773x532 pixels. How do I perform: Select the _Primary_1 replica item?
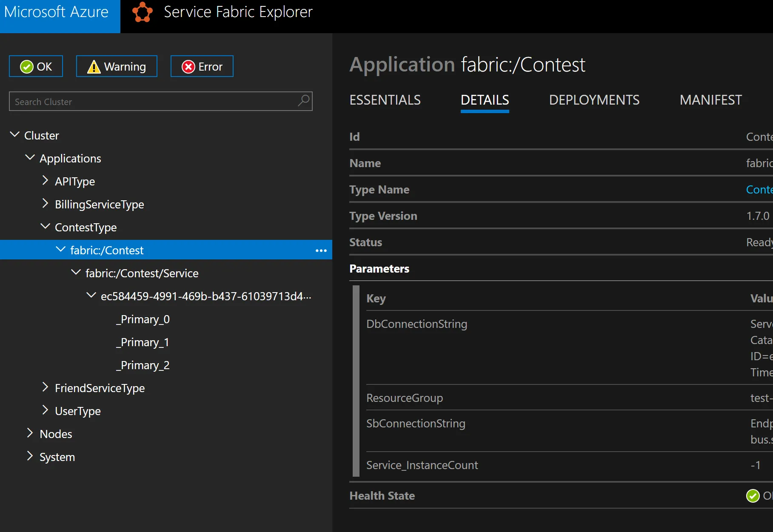point(143,342)
